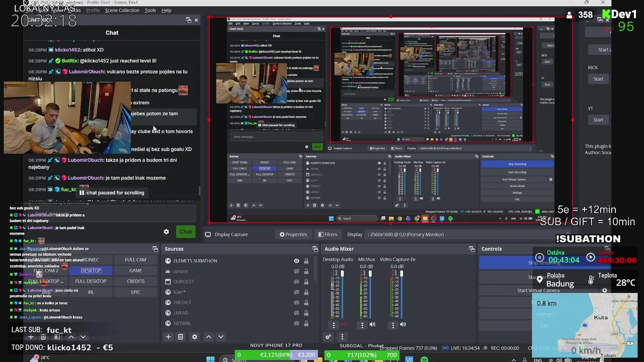This screenshot has height=362, width=644.
Task: Add a new scene with plus icon
Action: (x=31, y=337)
